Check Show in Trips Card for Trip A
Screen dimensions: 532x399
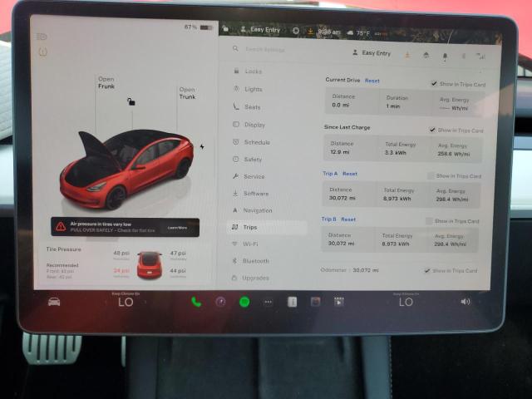click(x=431, y=175)
